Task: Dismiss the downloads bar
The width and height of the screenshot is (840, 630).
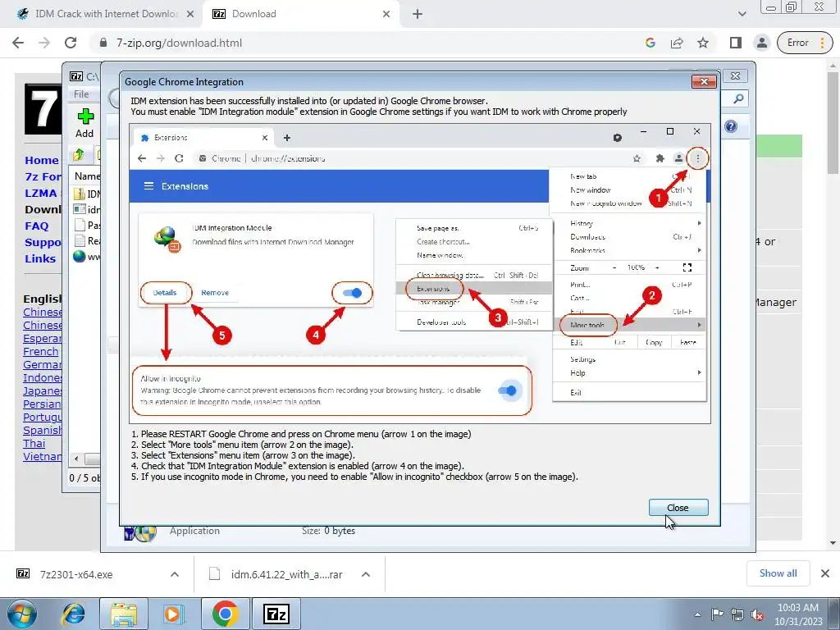Action: 825,573
